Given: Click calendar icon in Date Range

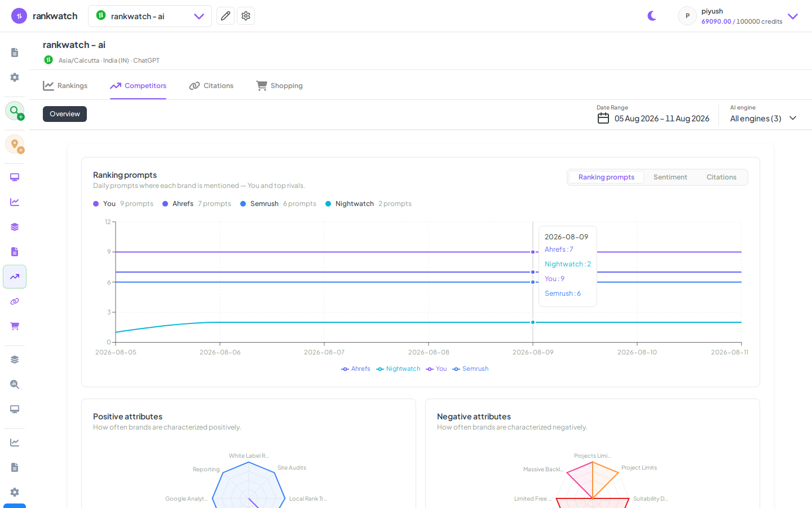Looking at the screenshot, I should pos(603,118).
